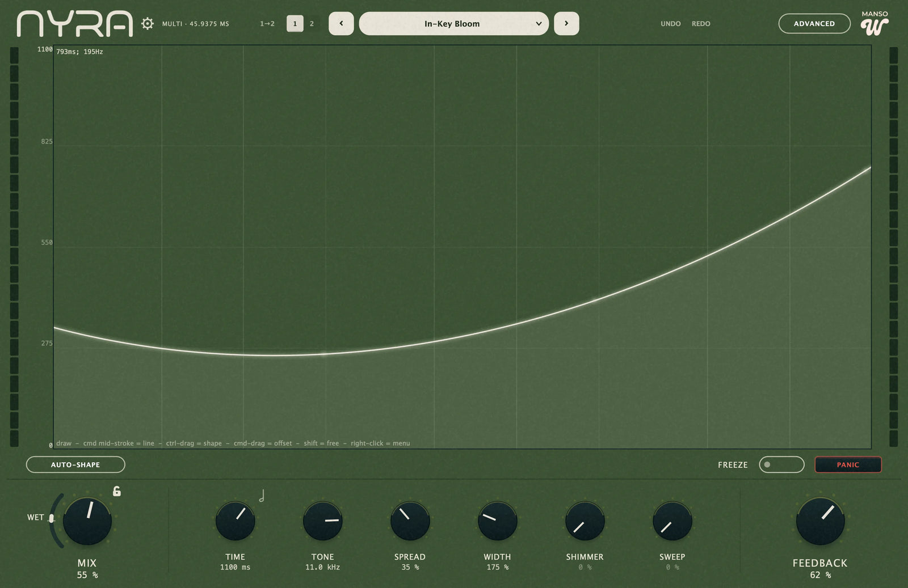The width and height of the screenshot is (908, 588).
Task: Click the MIX knob
Action: click(87, 521)
